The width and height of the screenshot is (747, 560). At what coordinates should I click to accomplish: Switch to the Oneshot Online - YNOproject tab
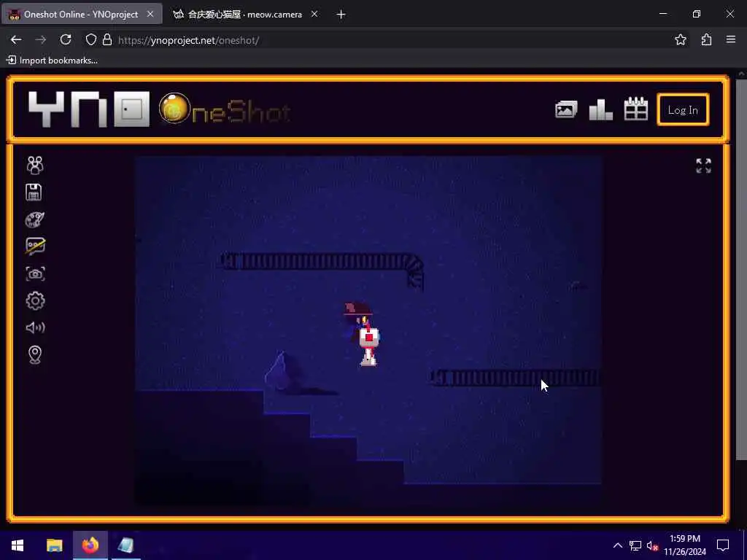pyautogui.click(x=81, y=15)
